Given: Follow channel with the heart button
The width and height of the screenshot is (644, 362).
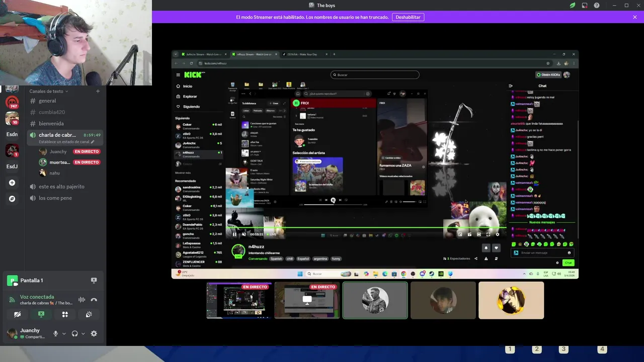Looking at the screenshot, I should click(x=496, y=248).
